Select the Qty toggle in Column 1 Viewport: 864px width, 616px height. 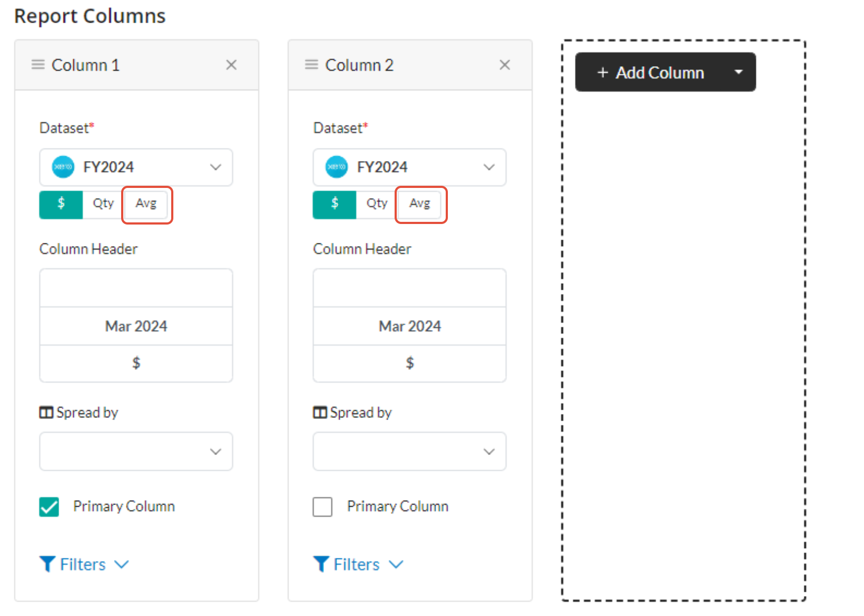coord(103,204)
